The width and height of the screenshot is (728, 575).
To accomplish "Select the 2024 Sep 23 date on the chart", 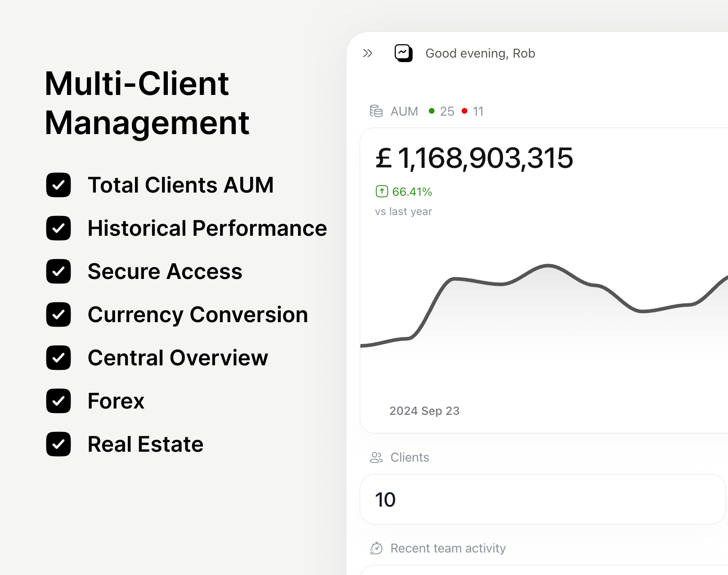I will (425, 410).
